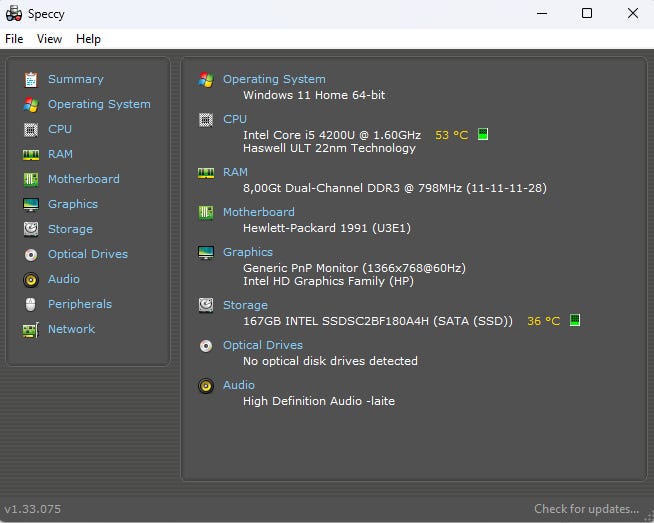Click the RAM icon in summary panel

pyautogui.click(x=206, y=173)
